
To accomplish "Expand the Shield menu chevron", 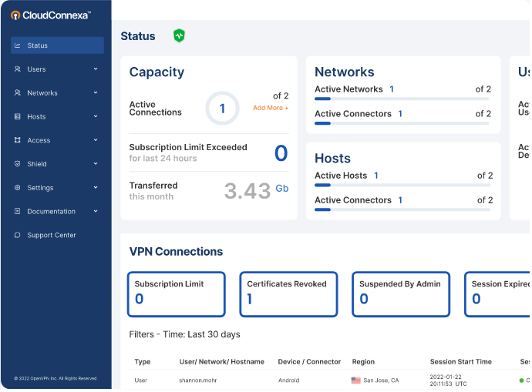I will coord(96,163).
